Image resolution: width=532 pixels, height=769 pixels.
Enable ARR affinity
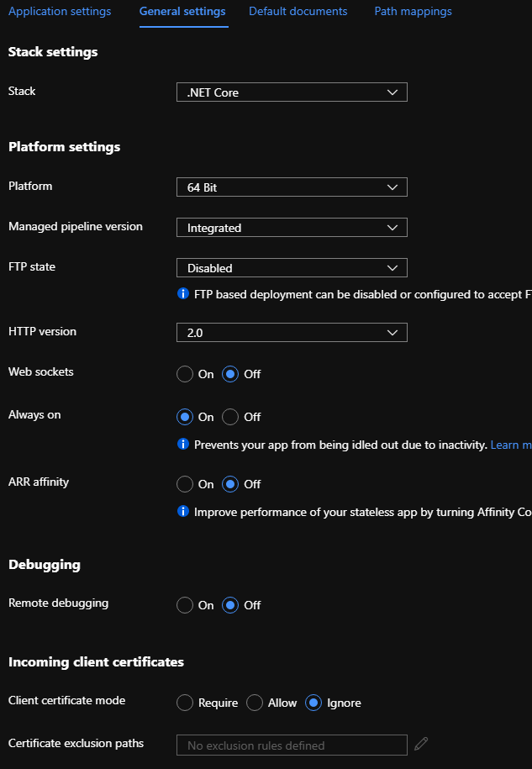tap(184, 484)
